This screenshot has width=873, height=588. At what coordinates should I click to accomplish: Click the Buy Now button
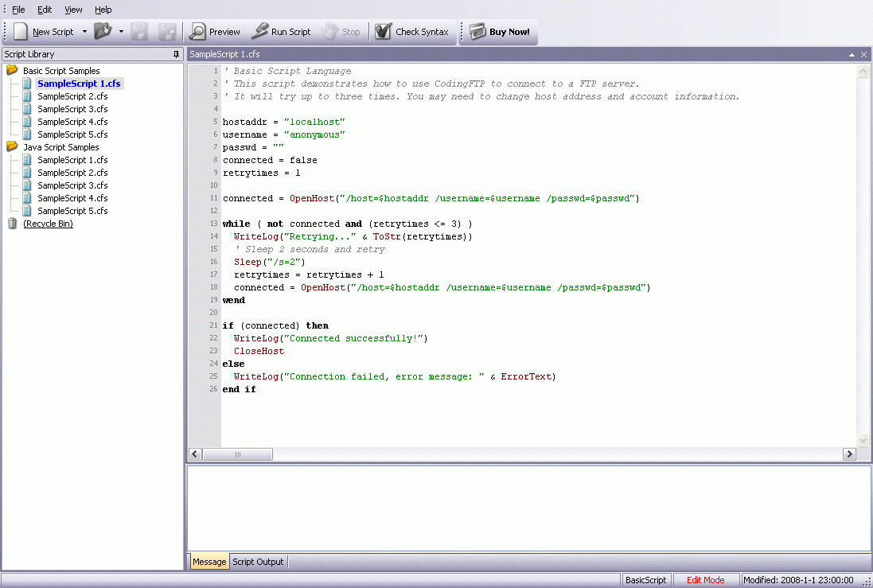coord(500,32)
